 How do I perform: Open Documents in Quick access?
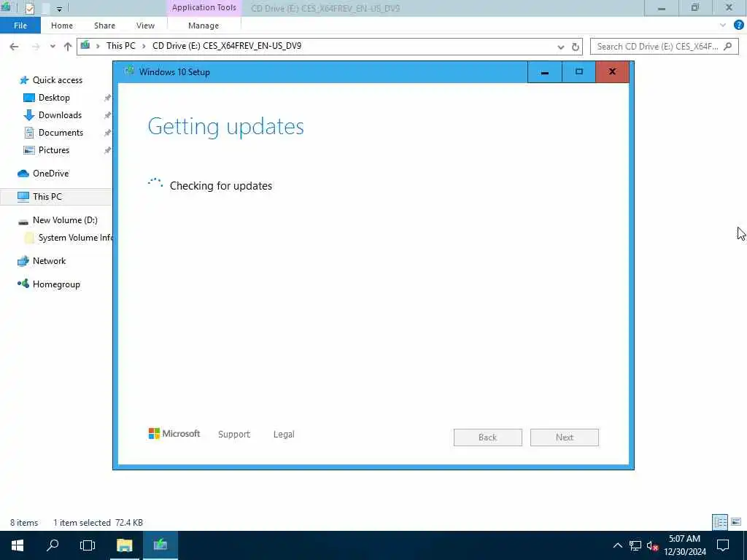pyautogui.click(x=61, y=133)
